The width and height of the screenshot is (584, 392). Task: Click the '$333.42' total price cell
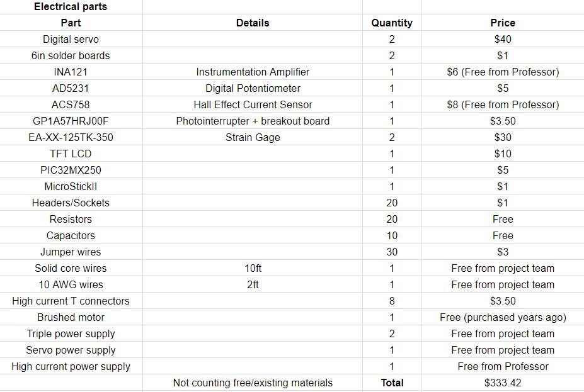pyautogui.click(x=503, y=383)
